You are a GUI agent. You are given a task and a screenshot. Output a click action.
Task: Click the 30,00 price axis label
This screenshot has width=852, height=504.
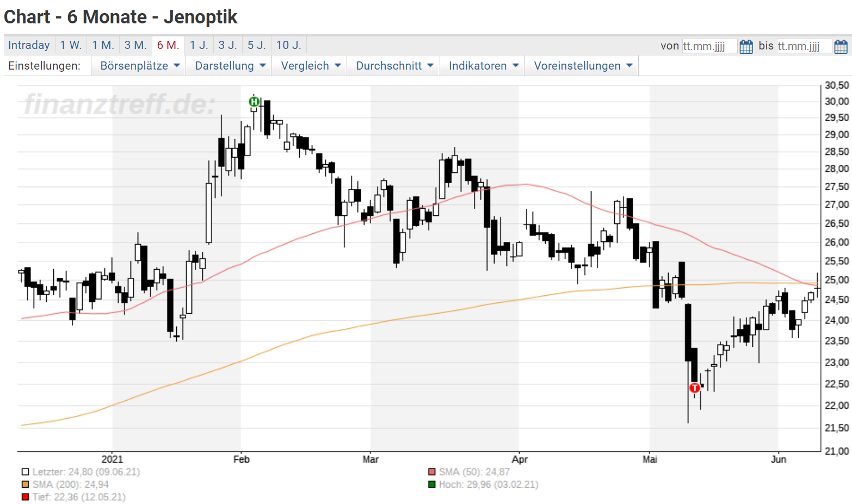click(837, 101)
